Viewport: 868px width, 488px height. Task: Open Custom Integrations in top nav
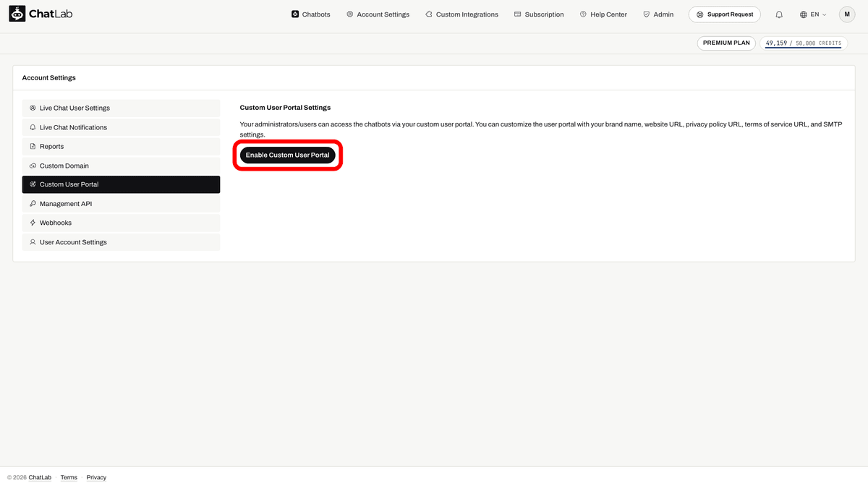click(x=461, y=14)
